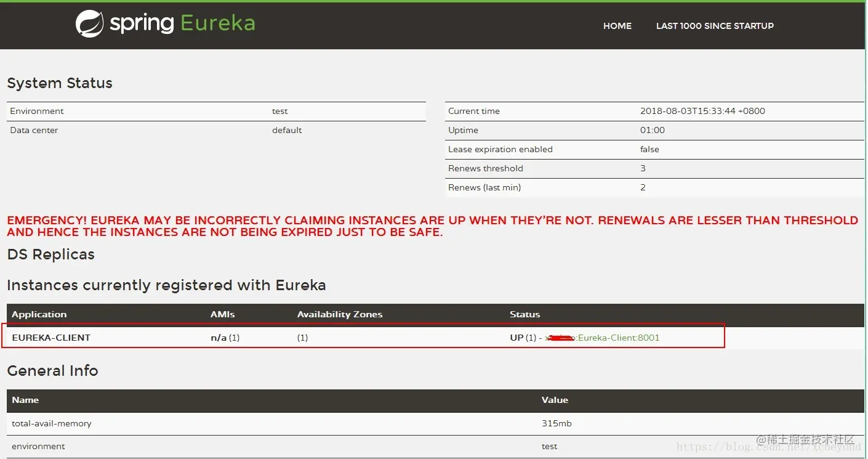Viewport: 868px width, 459px height.
Task: Select the '(1)' Availability Zones cell
Action: click(302, 338)
